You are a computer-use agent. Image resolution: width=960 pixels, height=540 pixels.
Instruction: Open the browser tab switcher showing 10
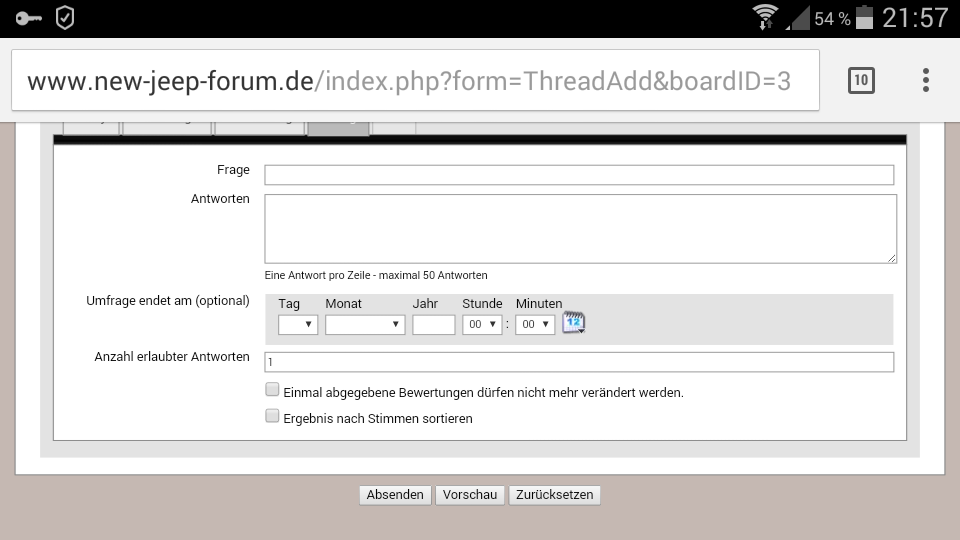[x=861, y=80]
